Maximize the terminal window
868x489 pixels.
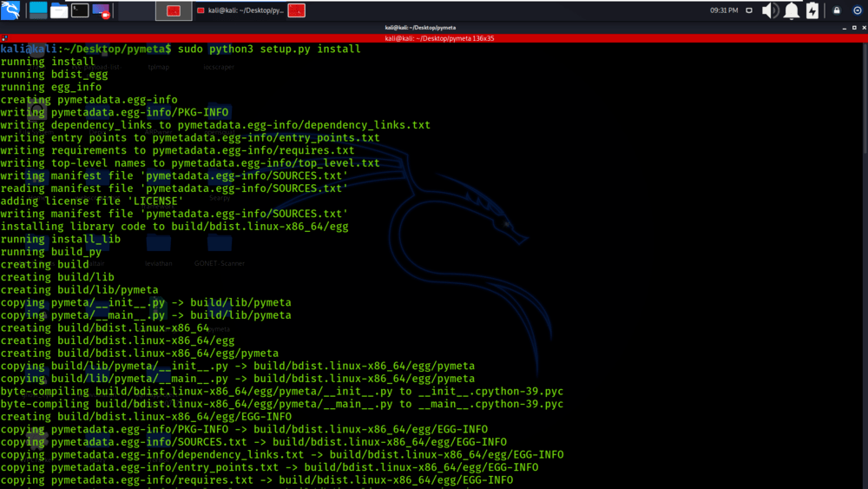click(854, 28)
